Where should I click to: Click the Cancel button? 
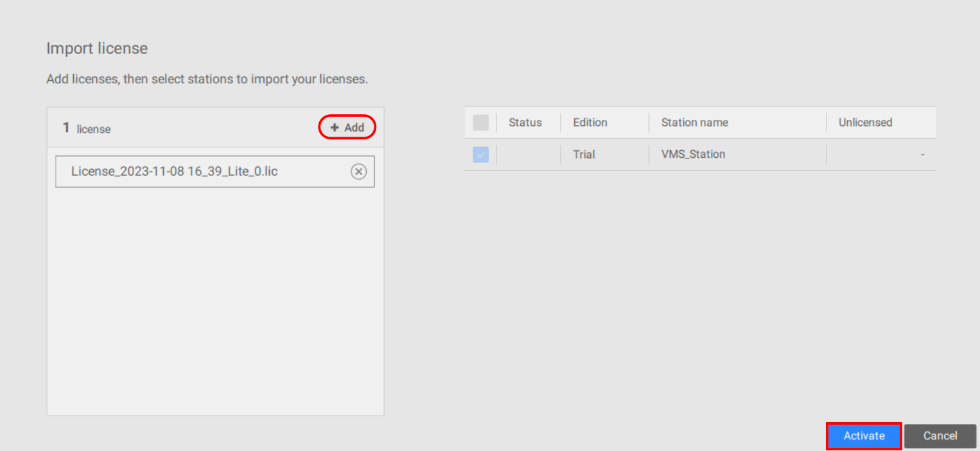pos(940,436)
